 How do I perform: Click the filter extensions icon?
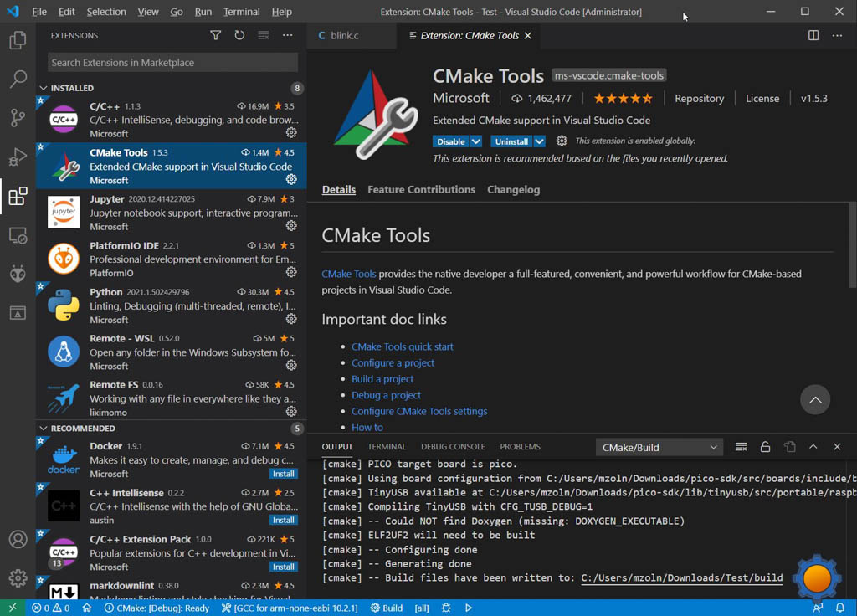[x=215, y=35]
